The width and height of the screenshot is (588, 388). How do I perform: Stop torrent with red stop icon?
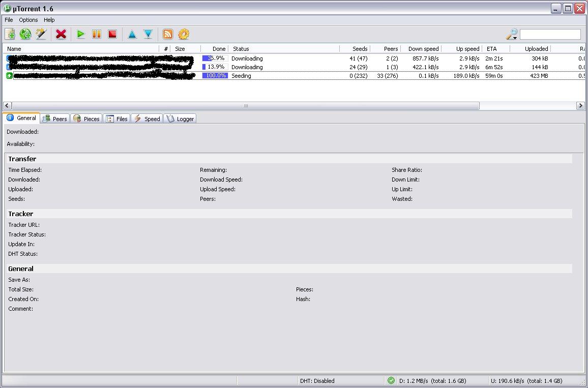(112, 34)
